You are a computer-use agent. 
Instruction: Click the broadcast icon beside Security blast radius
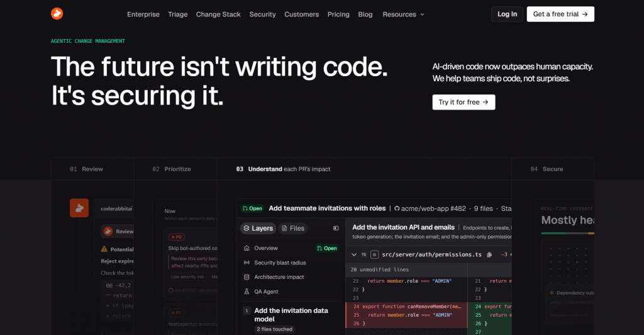click(x=247, y=263)
